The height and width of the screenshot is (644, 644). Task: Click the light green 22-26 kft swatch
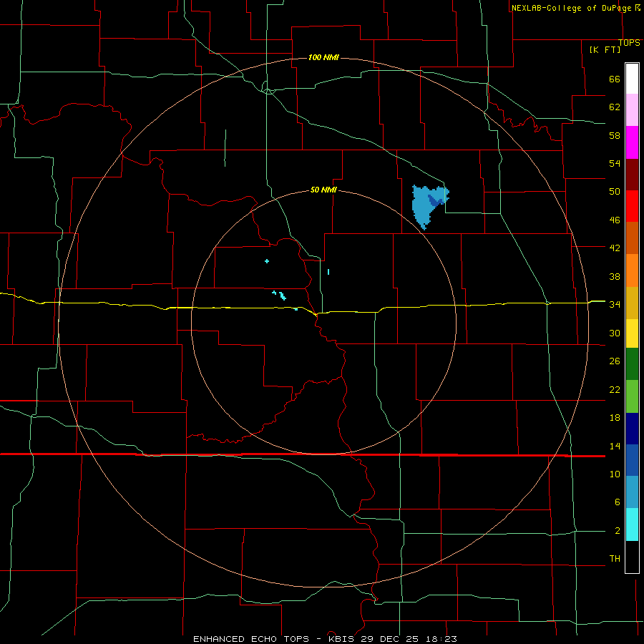click(x=632, y=396)
